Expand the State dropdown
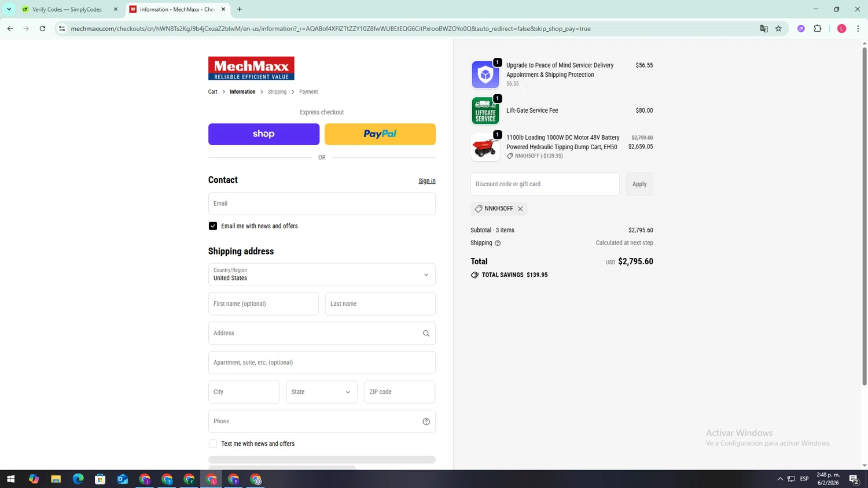 (x=322, y=392)
